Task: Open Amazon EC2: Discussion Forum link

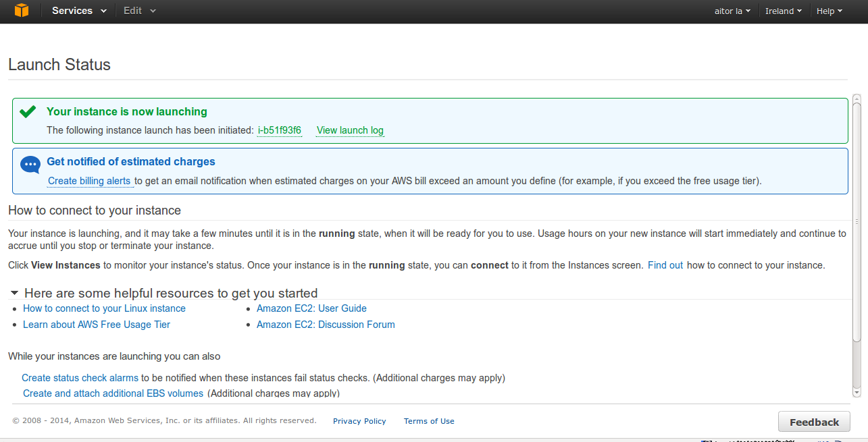Action: pos(326,325)
